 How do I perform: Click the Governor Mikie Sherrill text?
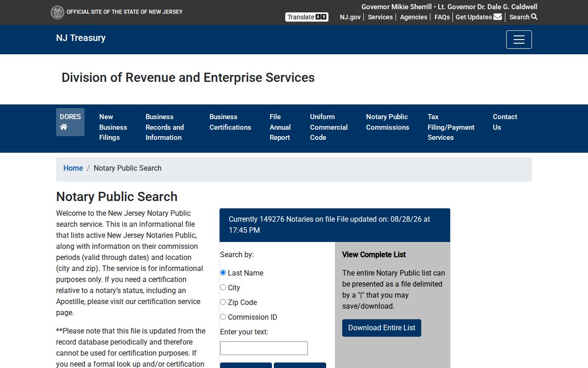point(396,7)
